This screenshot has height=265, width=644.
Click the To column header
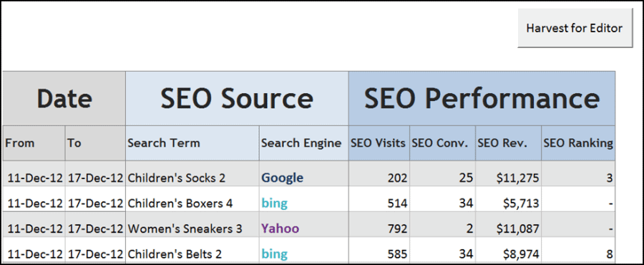click(95, 143)
